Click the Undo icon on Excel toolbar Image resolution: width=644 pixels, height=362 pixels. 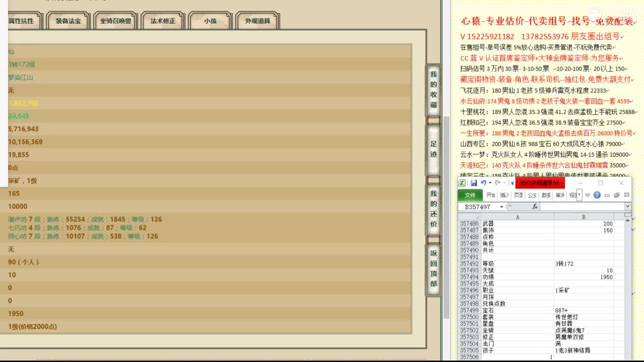(x=483, y=183)
